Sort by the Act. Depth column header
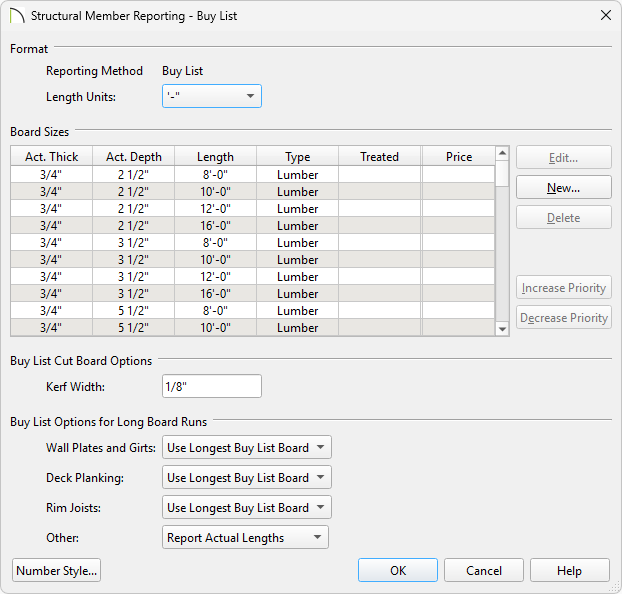The width and height of the screenshot is (622, 594). (x=134, y=156)
